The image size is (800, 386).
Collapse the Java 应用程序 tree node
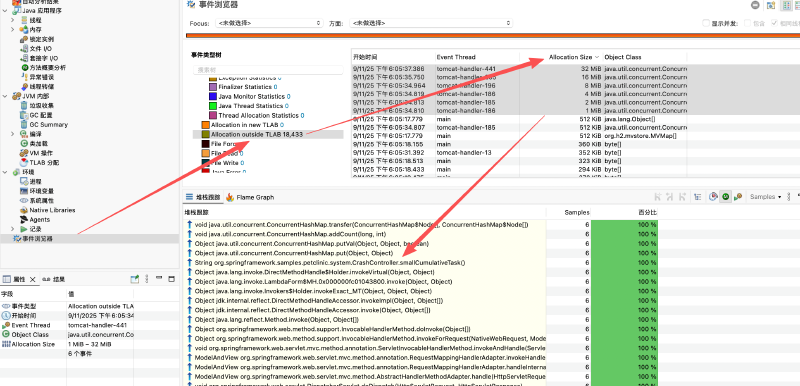point(5,11)
